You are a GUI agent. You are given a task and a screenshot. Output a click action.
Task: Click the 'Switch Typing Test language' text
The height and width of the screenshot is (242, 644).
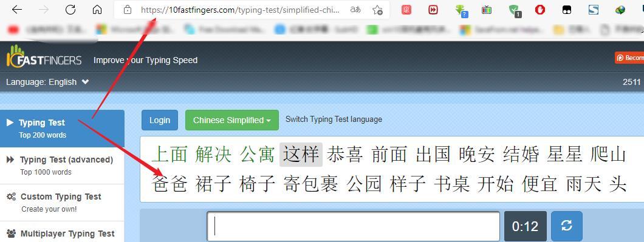click(x=334, y=119)
